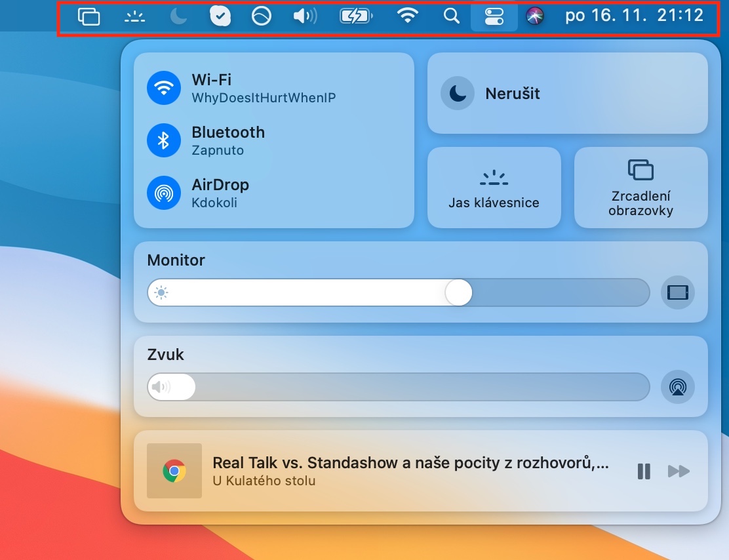Launch Siri from the menu bar
729x560 pixels.
(x=535, y=16)
